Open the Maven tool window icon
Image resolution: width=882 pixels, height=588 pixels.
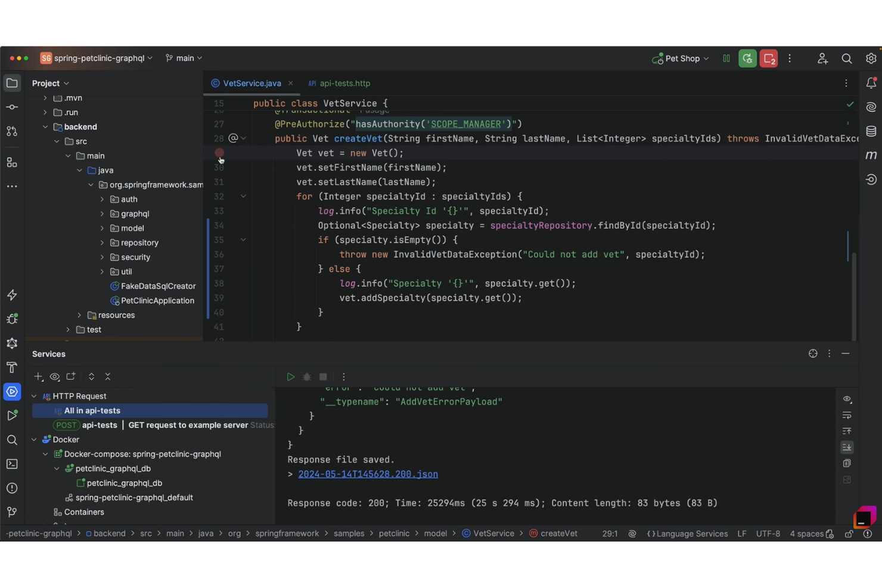871,155
